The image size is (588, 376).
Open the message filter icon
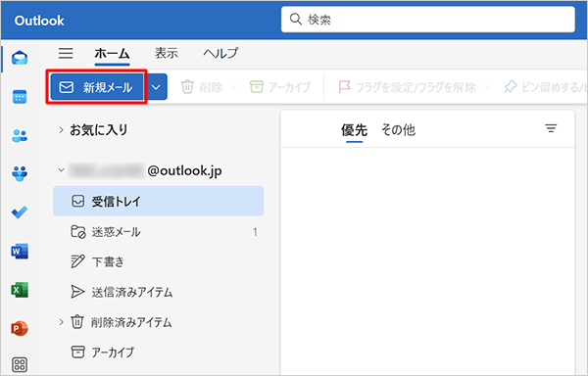(x=551, y=129)
